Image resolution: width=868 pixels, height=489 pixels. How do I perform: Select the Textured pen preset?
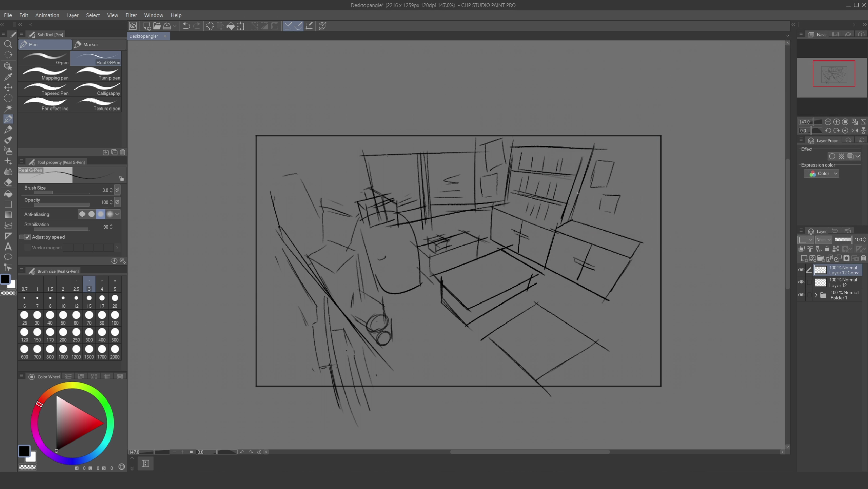97,104
